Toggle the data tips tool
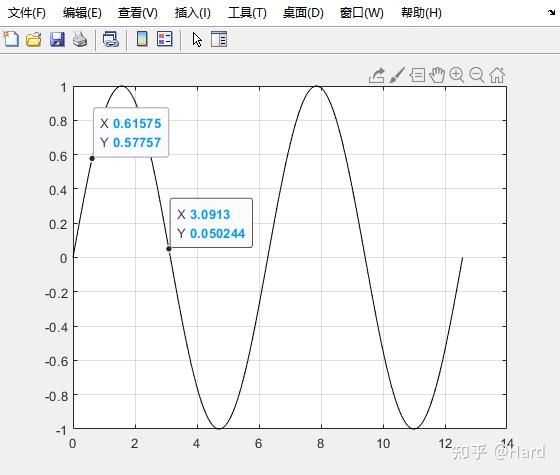Screen dimensions: 560x475 click(417, 75)
